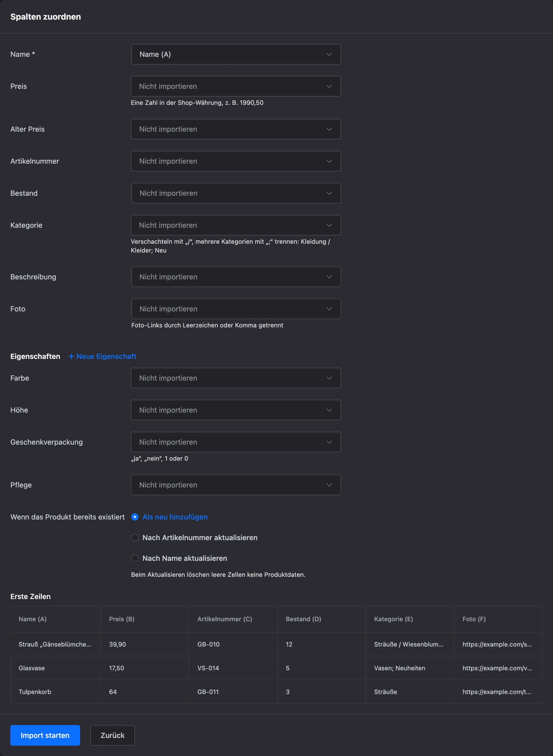Click the 'Tulpenkorb' table cell
The width and height of the screenshot is (553, 756).
56,692
